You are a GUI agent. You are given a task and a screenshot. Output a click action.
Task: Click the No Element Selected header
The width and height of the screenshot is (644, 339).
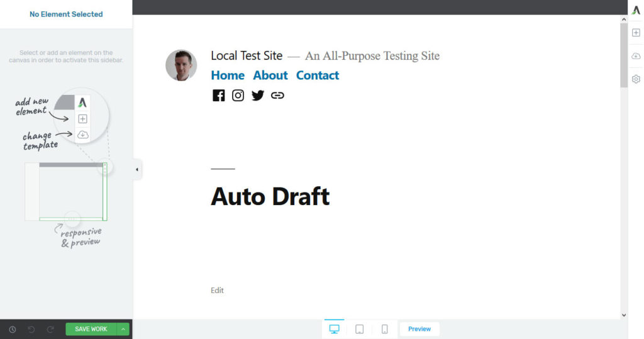[x=66, y=14]
